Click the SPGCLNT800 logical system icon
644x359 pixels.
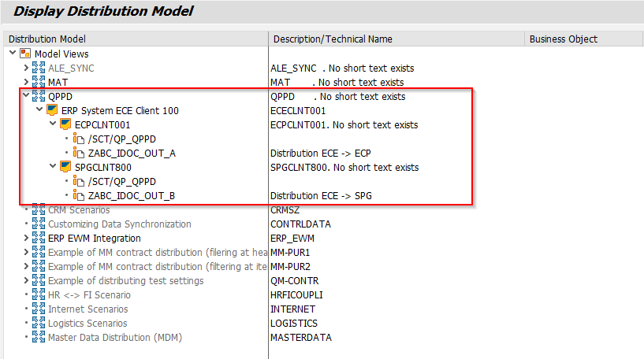[x=65, y=167]
